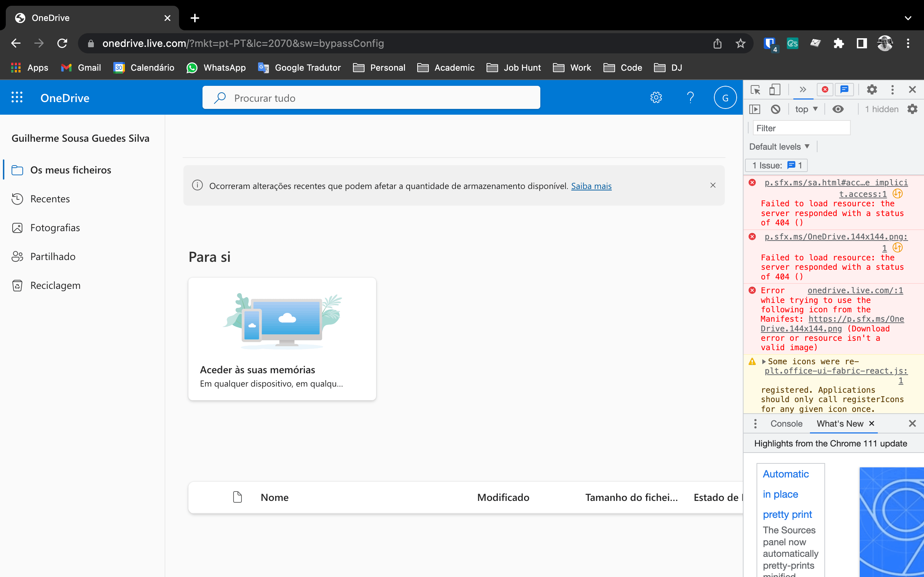Click the DevTools close panel icon
924x577 pixels.
coord(913,90)
